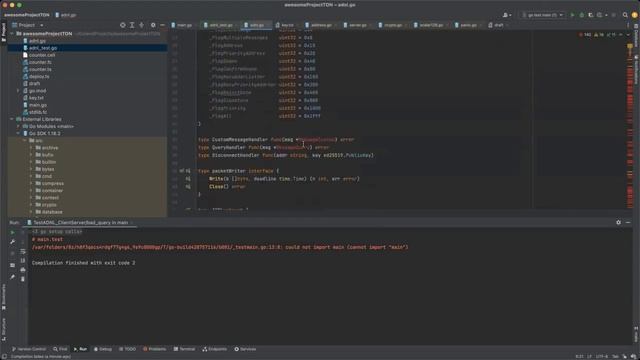Click awesomeProjectTON breadcrumb in navigation bar
This screenshot has height=360, width=640.
point(27,15)
